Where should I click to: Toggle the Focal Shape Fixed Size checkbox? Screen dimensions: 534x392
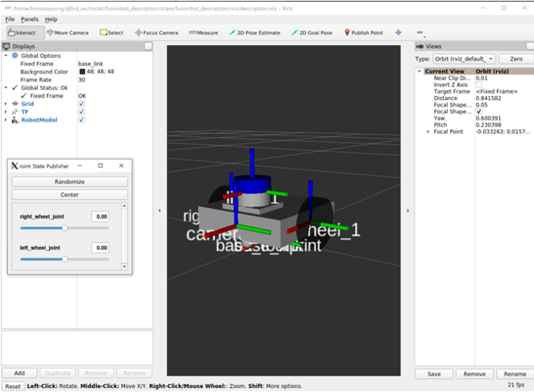tap(479, 111)
